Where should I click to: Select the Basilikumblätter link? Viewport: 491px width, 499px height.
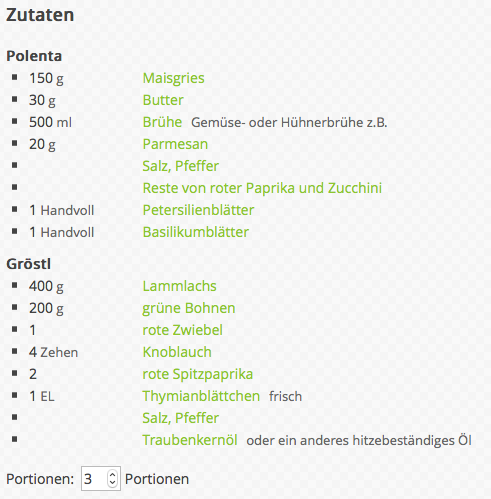196,232
